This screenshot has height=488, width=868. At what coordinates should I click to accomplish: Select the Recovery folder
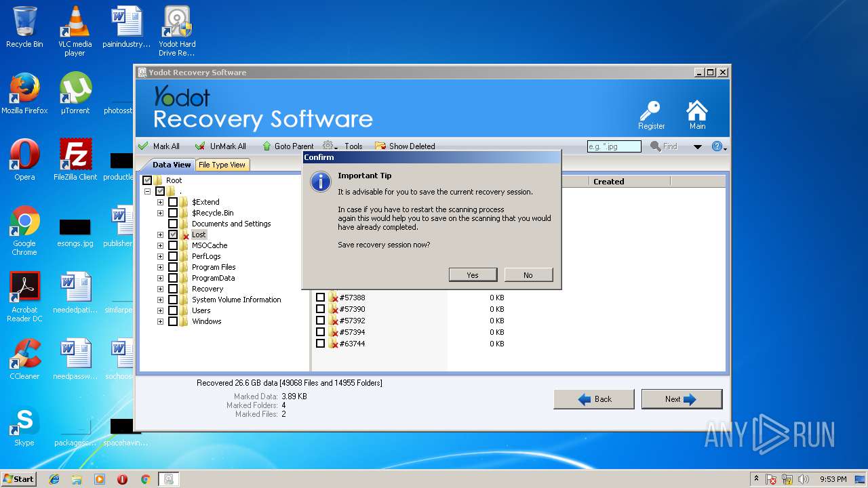point(208,289)
